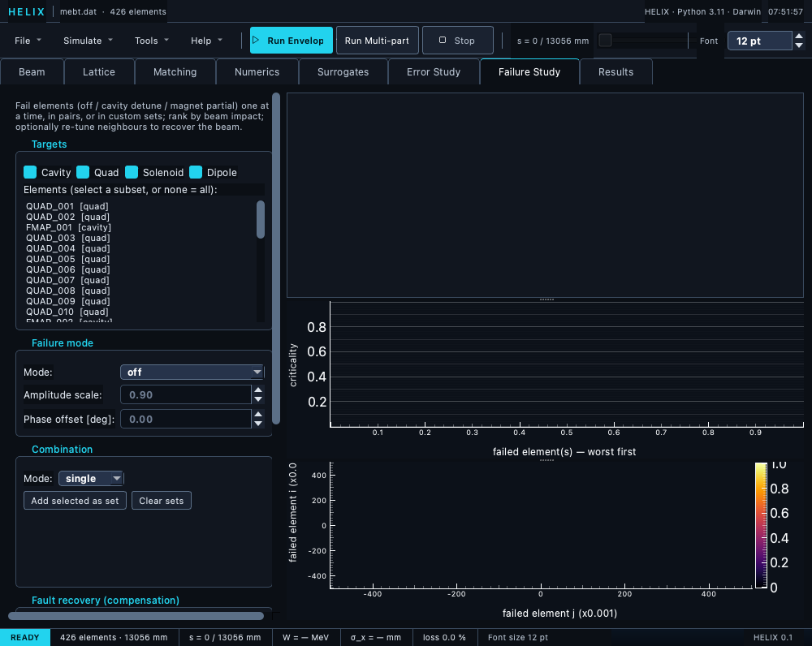Switch to the Error Study tab
The height and width of the screenshot is (646, 812).
coord(434,72)
